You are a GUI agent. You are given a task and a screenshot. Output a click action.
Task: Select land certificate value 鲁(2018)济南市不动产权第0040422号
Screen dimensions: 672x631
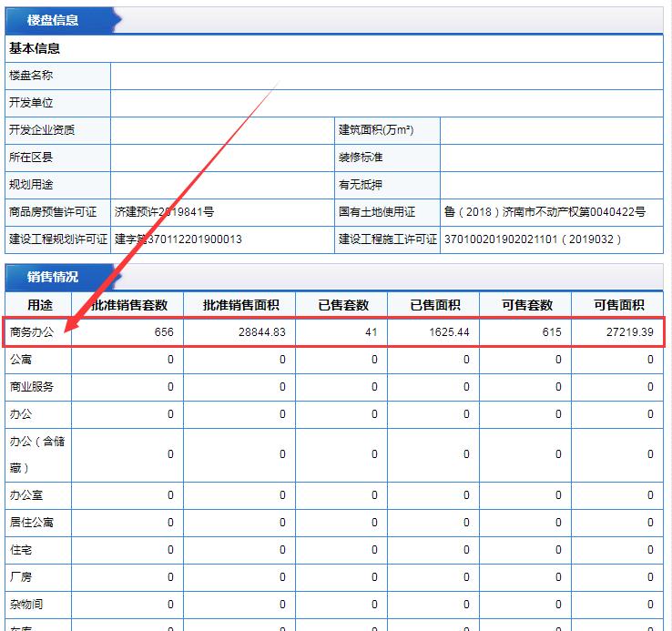[x=545, y=212]
